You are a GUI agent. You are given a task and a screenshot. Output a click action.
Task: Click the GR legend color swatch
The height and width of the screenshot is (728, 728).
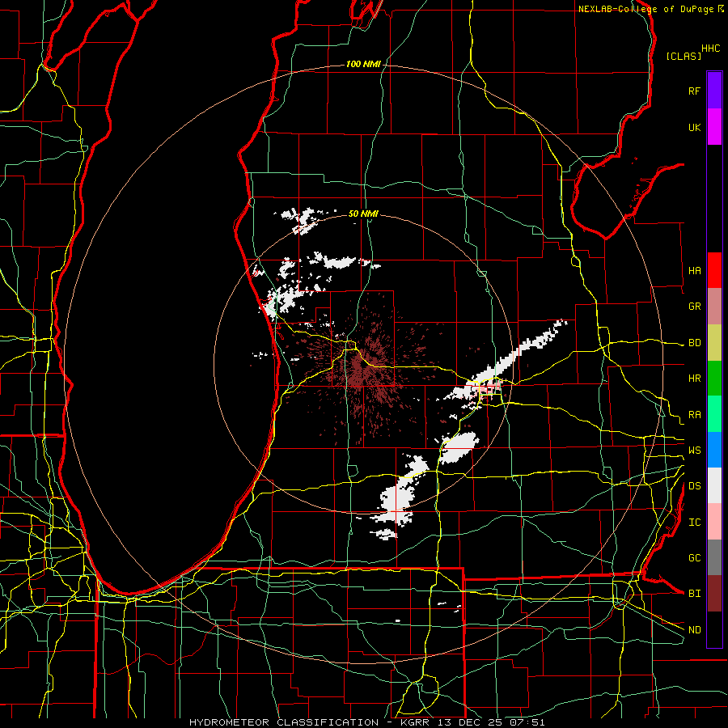click(x=714, y=307)
